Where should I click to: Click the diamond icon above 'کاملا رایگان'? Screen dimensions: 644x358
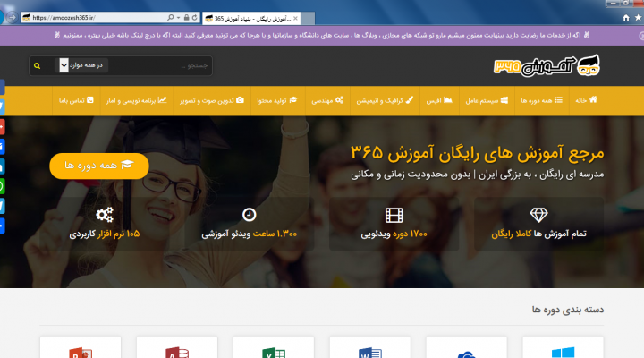click(x=538, y=215)
